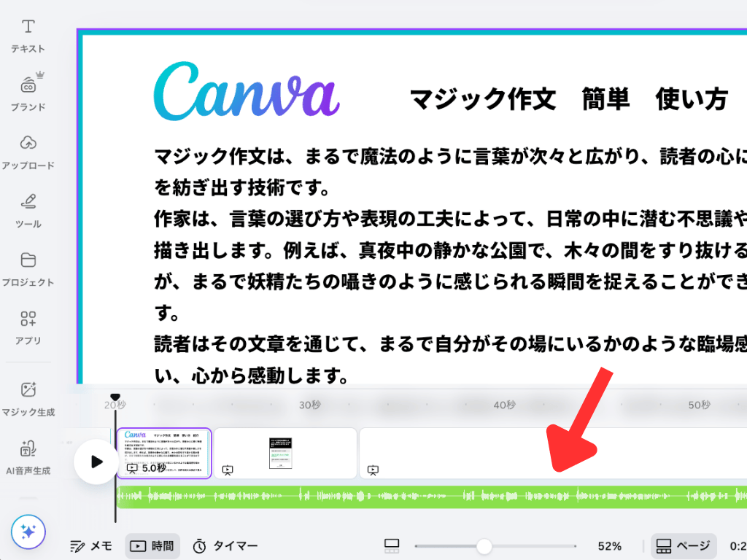Open the ツール (Tools) panel
747x560 pixels.
pos(28,211)
